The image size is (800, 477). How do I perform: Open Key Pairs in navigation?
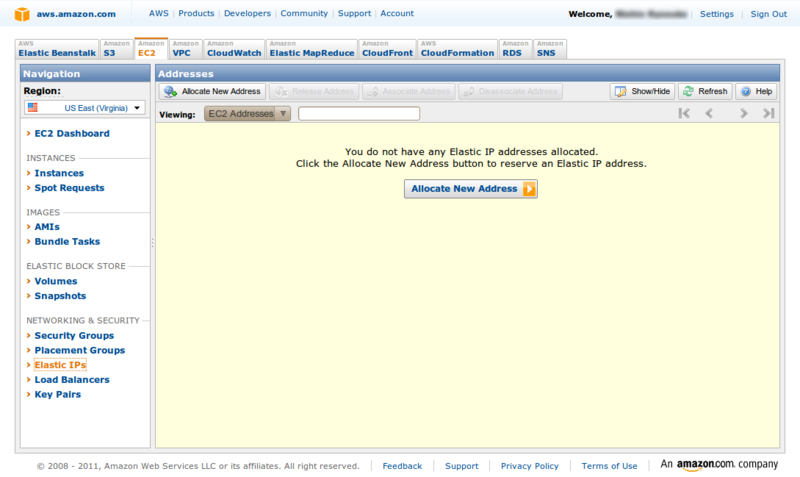click(x=58, y=394)
